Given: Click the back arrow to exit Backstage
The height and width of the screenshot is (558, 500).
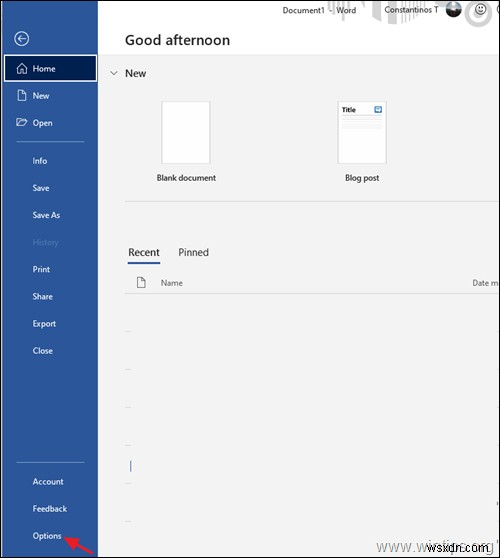Looking at the screenshot, I should (x=21, y=39).
